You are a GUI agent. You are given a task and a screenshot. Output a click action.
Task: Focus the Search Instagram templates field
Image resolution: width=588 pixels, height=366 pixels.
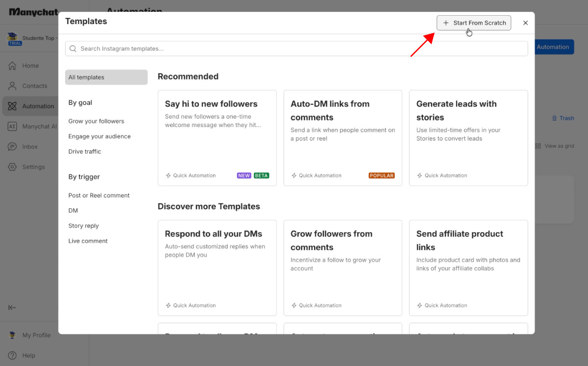click(x=296, y=49)
